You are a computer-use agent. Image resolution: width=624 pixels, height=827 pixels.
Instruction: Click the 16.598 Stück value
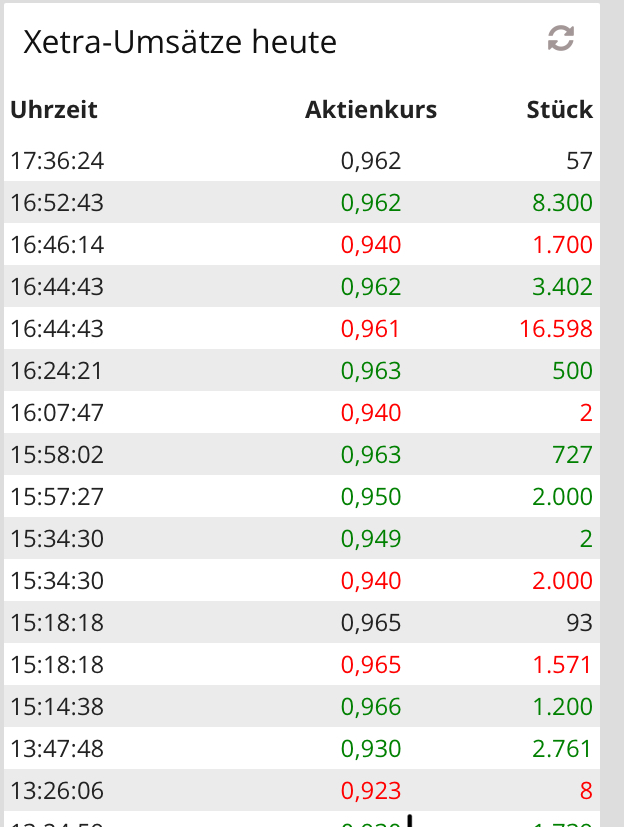556,329
